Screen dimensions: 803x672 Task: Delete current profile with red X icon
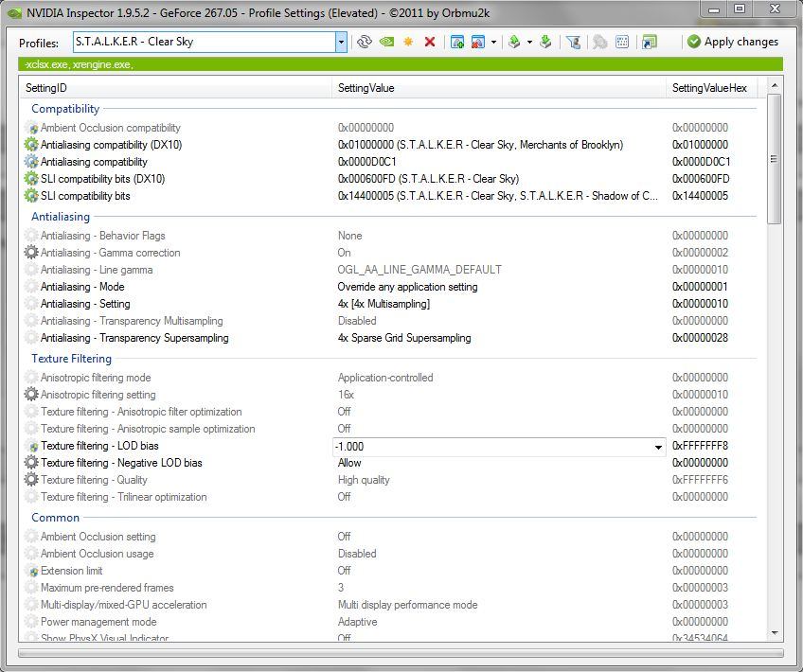pos(430,42)
